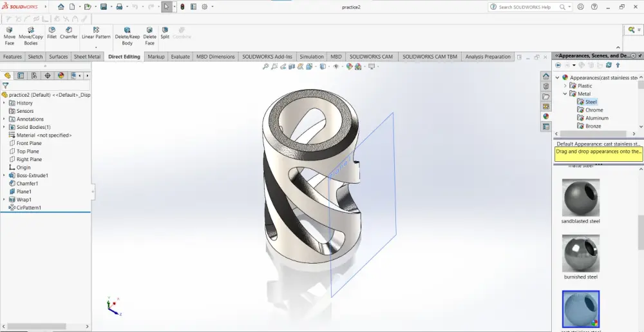Open the Linear Pattern dropdown arrow
This screenshot has width=644, height=332.
pyautogui.click(x=96, y=47)
